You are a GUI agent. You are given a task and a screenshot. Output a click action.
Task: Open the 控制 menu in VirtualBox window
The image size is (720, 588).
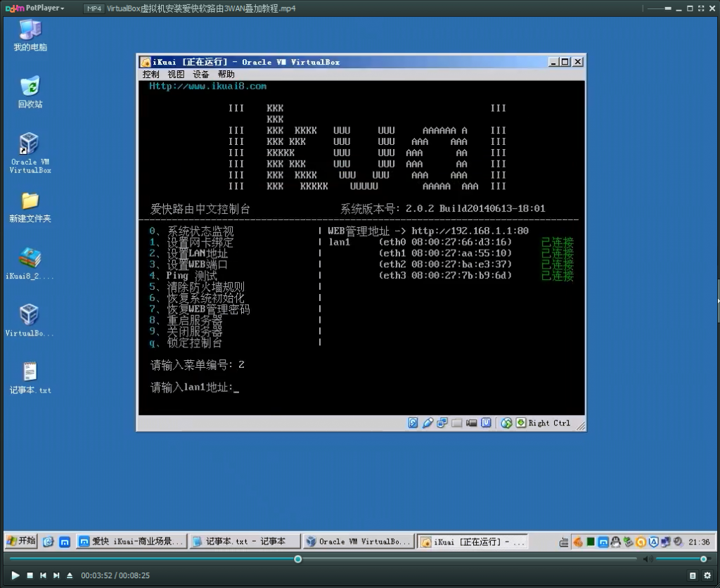150,75
